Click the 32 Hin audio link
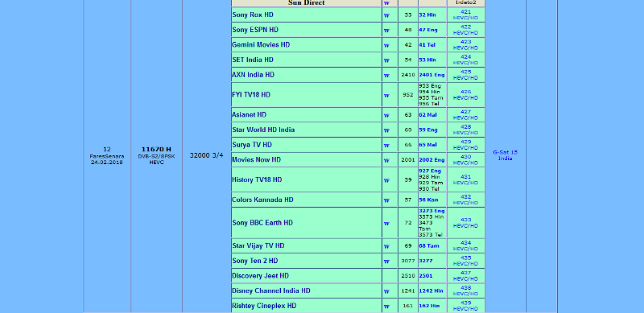Viewport: 644px width, 313px height. 427,14
